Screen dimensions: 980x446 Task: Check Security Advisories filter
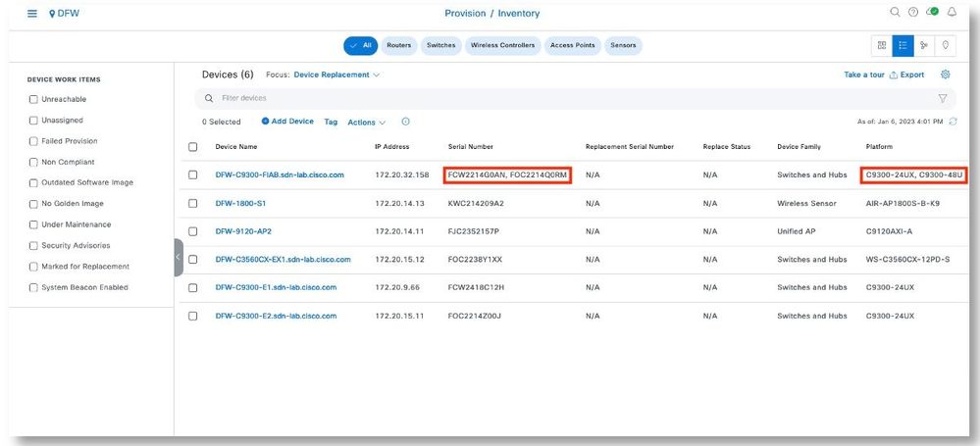pyautogui.click(x=33, y=245)
